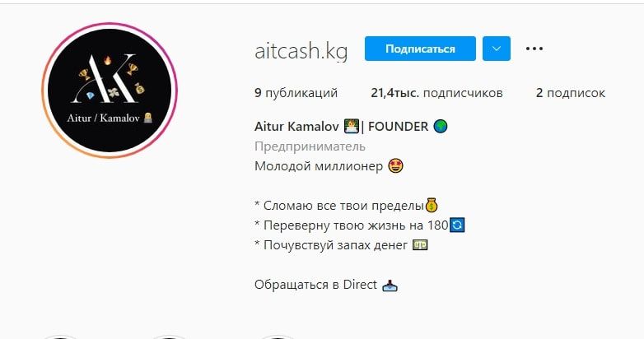
Task: Click the banknote emoji after запах денег
Action: pos(419,245)
